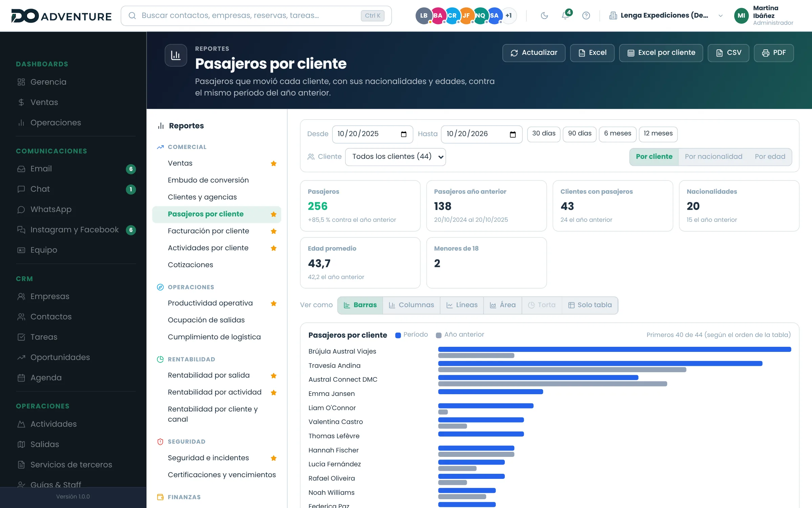Click the Excel por cliente button
Screen dimensions: 812x508
[x=661, y=53]
